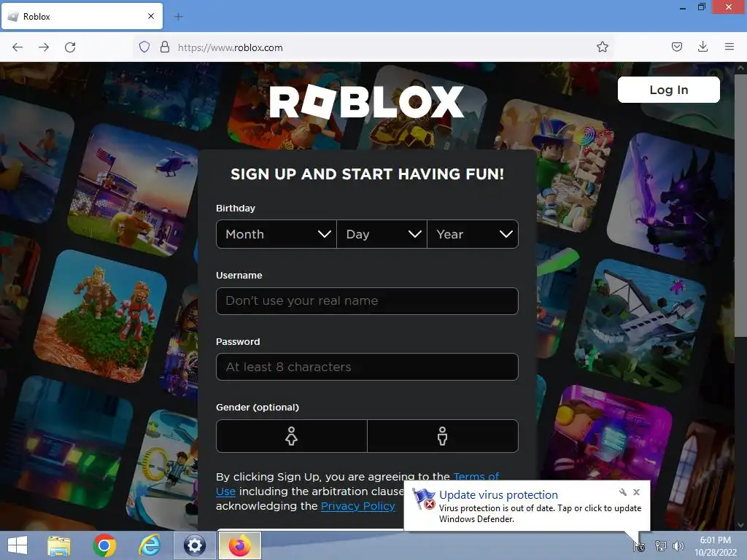747x560 pixels.
Task: Open the tracking protection shield icon
Action: (x=144, y=47)
